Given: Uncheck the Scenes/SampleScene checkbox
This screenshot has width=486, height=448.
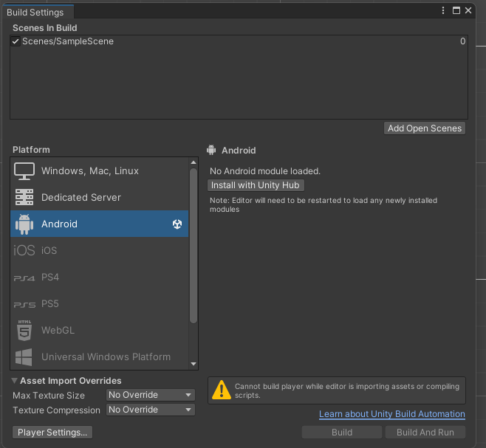Looking at the screenshot, I should (16, 41).
